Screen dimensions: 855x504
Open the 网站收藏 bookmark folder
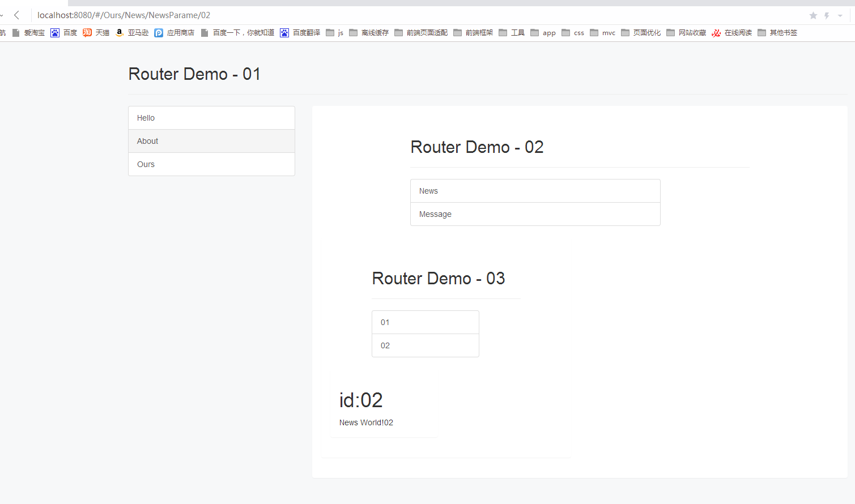(x=686, y=33)
